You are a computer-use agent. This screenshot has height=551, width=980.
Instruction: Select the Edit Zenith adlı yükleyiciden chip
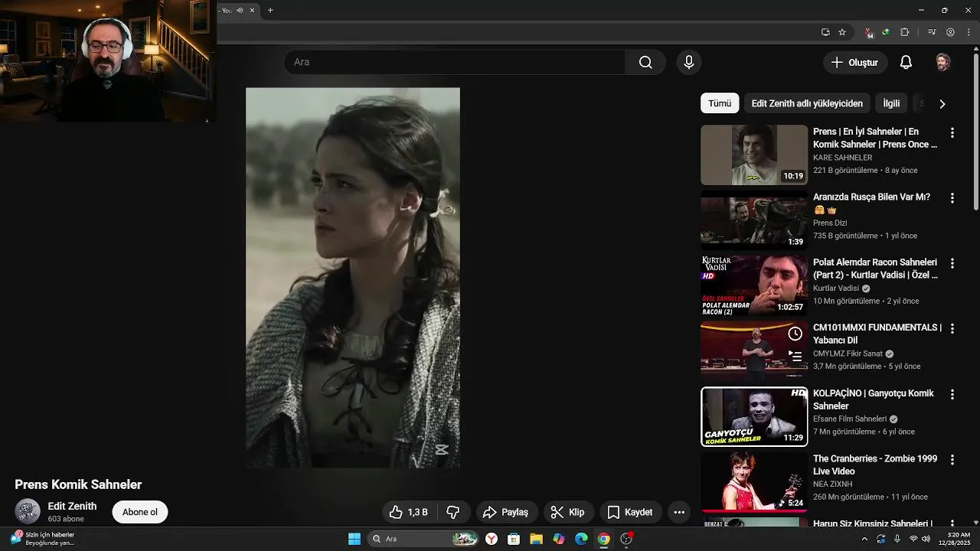[807, 103]
